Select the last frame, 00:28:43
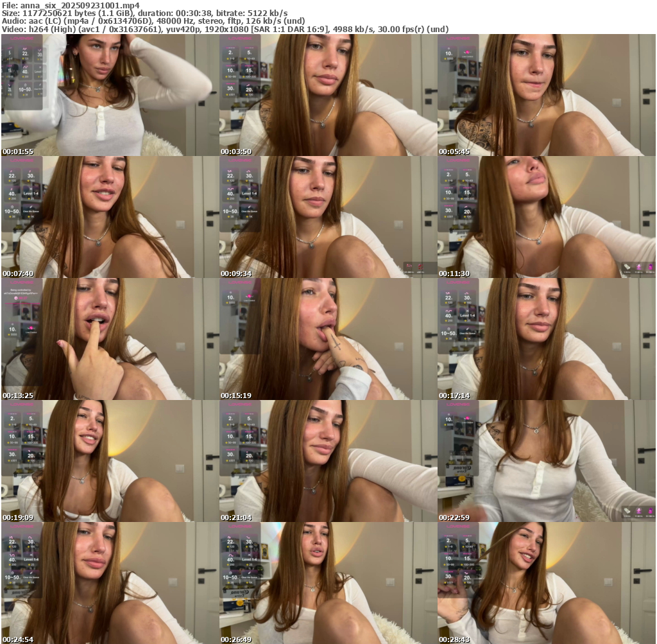The width and height of the screenshot is (657, 644). pos(547,583)
